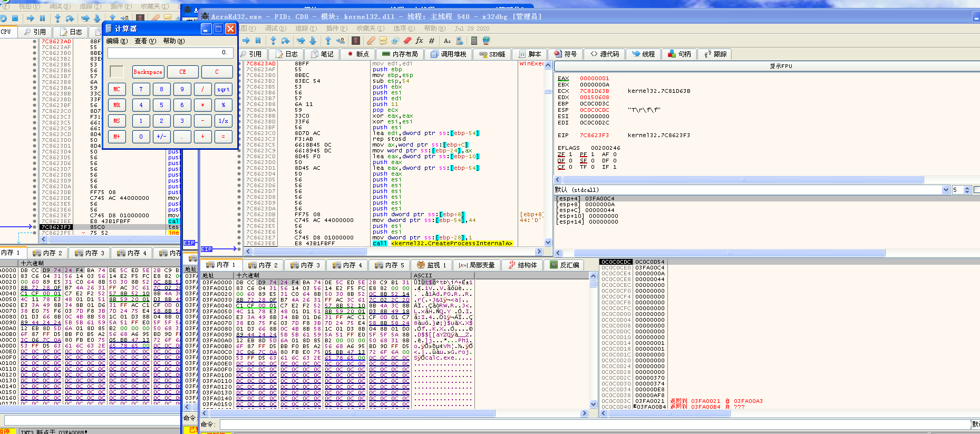
Task: Expand the 默认 (stdcall) calling convention dropdown
Action: point(946,190)
